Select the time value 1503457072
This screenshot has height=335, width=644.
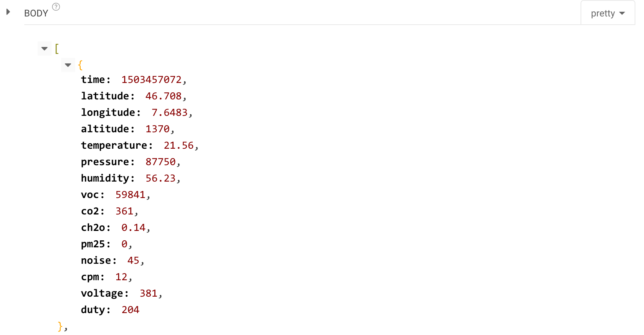point(152,79)
